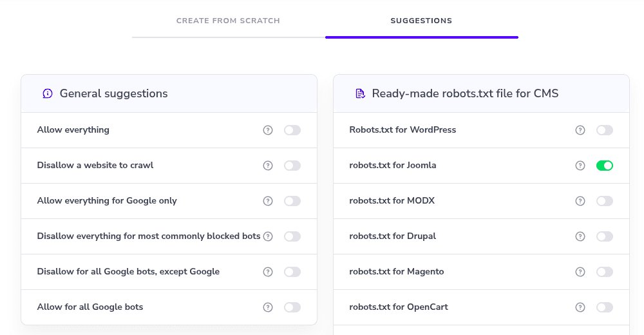Disable the robots.txt for Joomla toggle
The height and width of the screenshot is (335, 644).
pyautogui.click(x=605, y=166)
